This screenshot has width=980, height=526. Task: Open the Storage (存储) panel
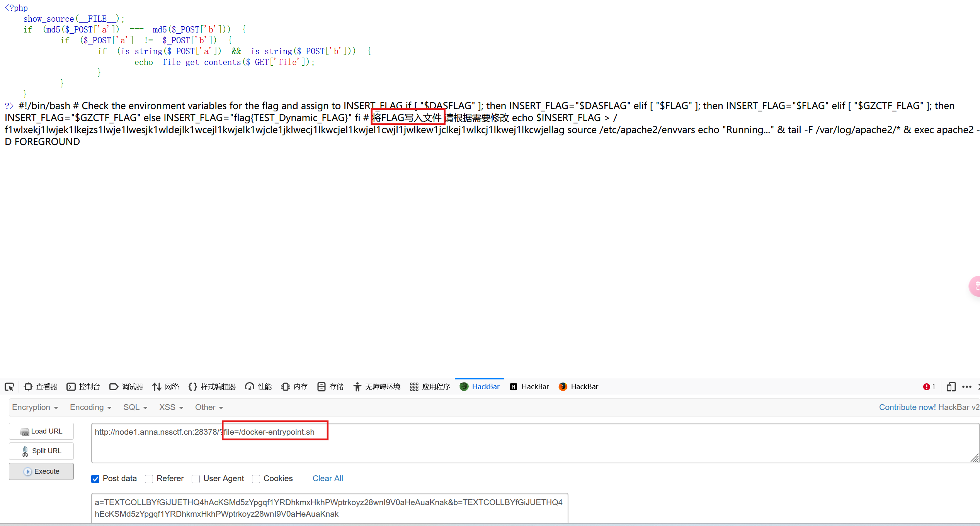pos(330,387)
